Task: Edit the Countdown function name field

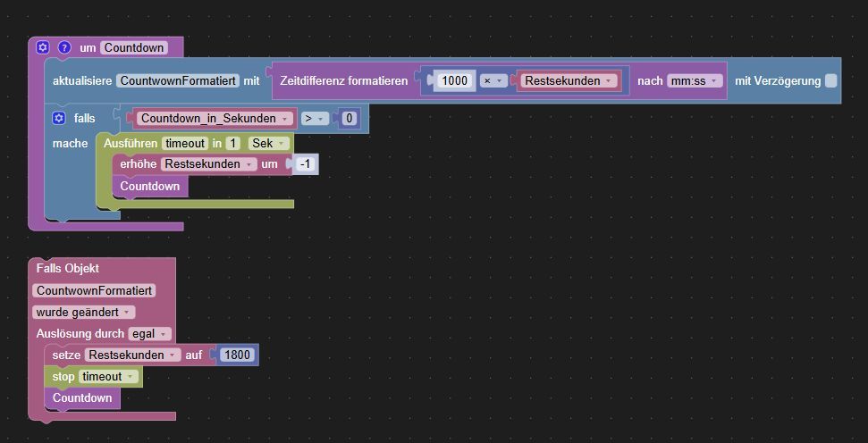Action: (133, 47)
